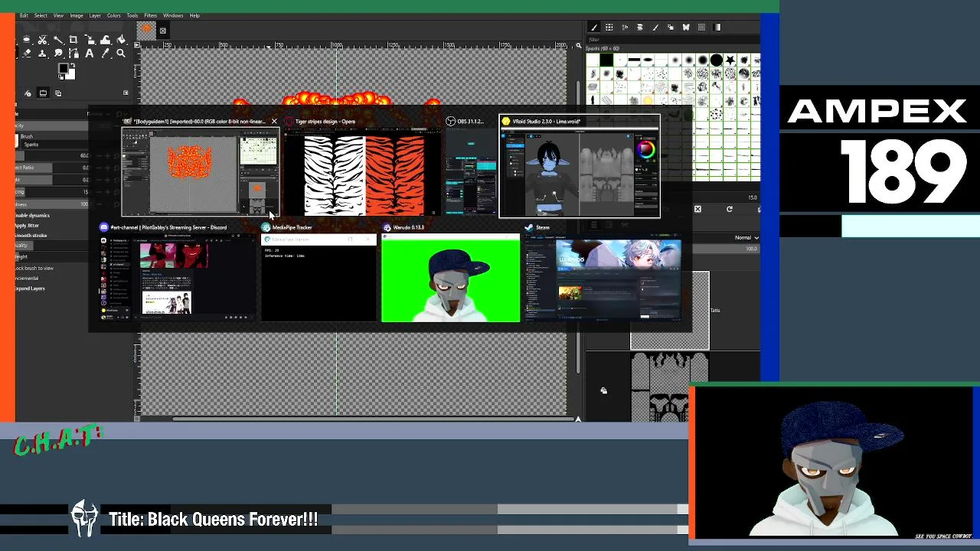Image resolution: width=980 pixels, height=551 pixels.
Task: Open the Select menu
Action: pyautogui.click(x=41, y=15)
